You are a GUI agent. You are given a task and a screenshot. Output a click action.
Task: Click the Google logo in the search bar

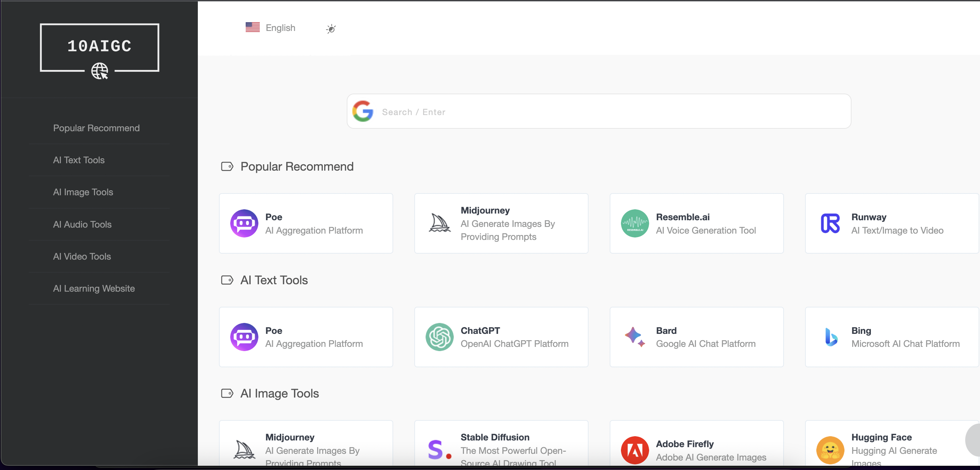coord(363,112)
